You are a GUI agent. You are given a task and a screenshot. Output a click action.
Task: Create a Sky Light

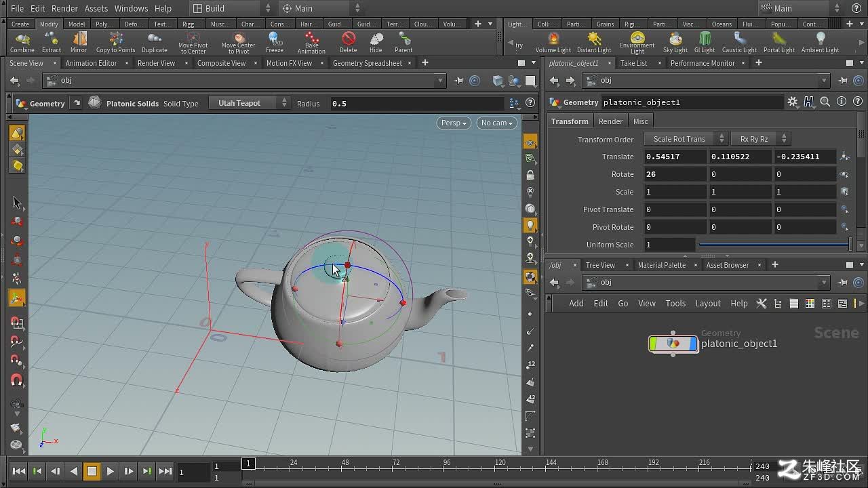point(675,43)
